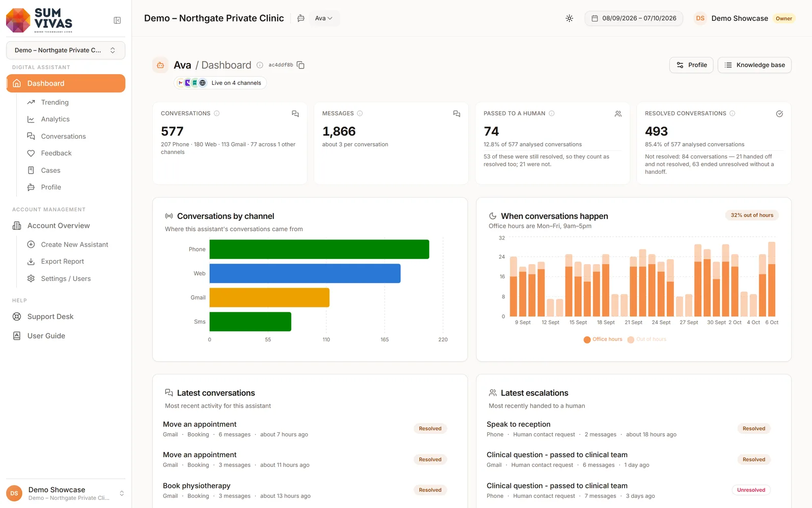Go to Analytics
812x508 pixels.
point(55,119)
